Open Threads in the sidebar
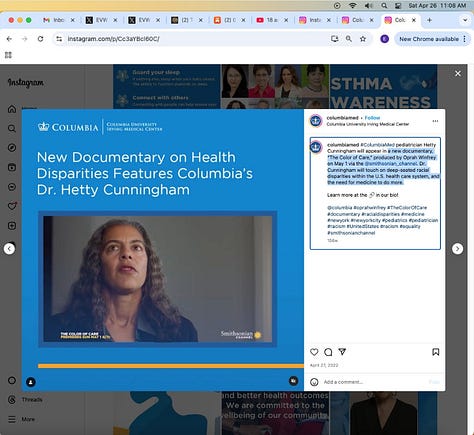Viewport: 474px width, 435px height. click(x=25, y=399)
